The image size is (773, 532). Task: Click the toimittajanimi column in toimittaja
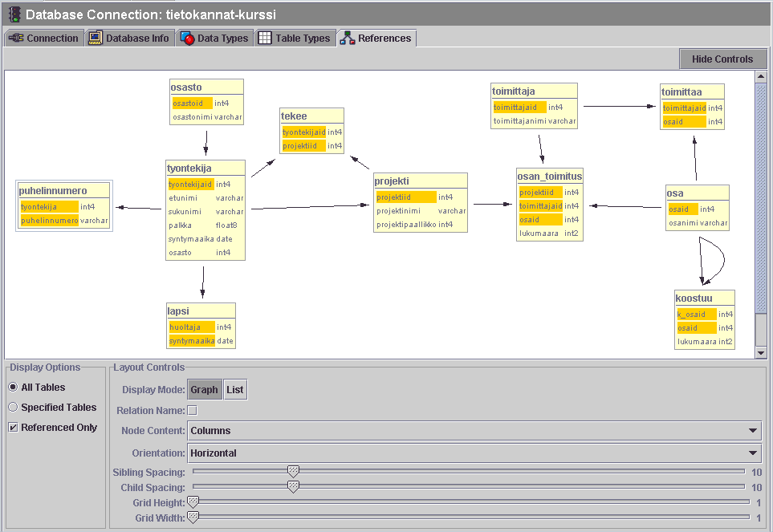519,121
